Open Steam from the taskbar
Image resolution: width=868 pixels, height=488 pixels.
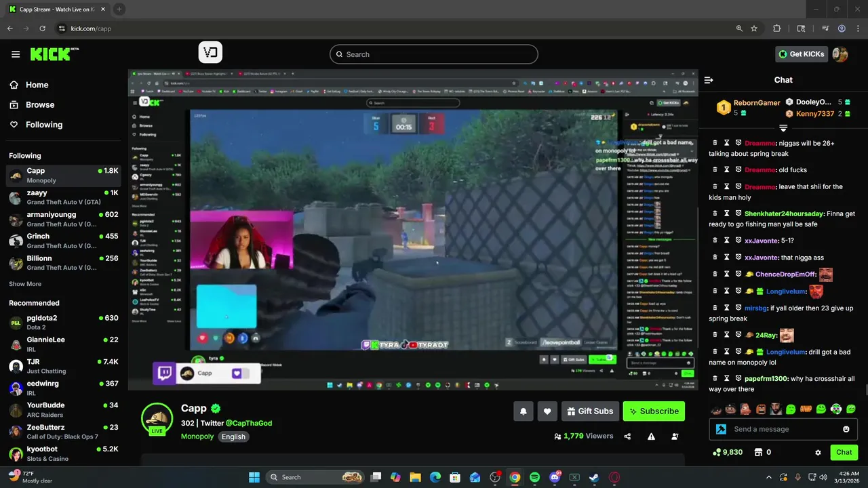(x=594, y=477)
